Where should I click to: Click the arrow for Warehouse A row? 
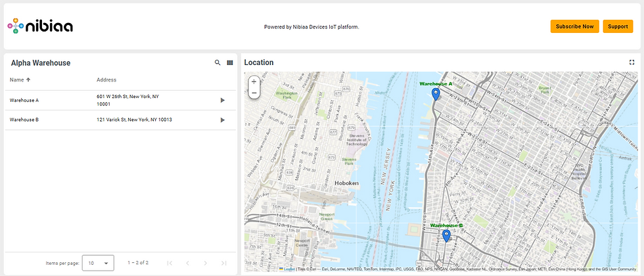coord(222,100)
